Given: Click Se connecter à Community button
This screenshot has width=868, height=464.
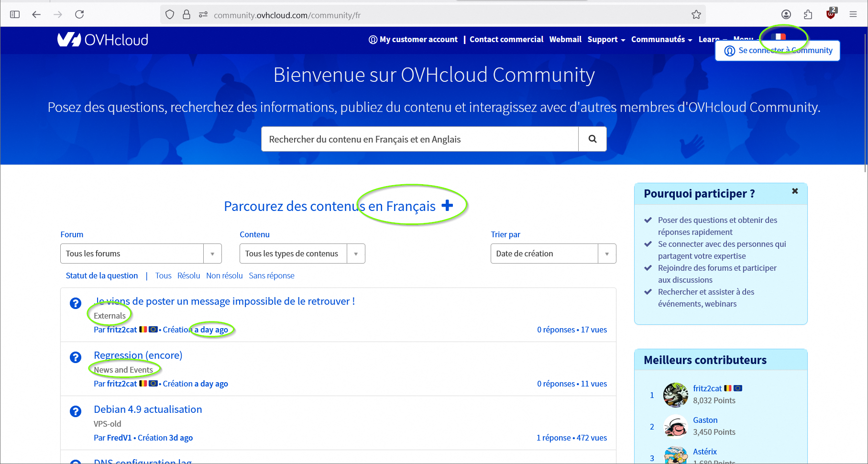Looking at the screenshot, I should 778,51.
